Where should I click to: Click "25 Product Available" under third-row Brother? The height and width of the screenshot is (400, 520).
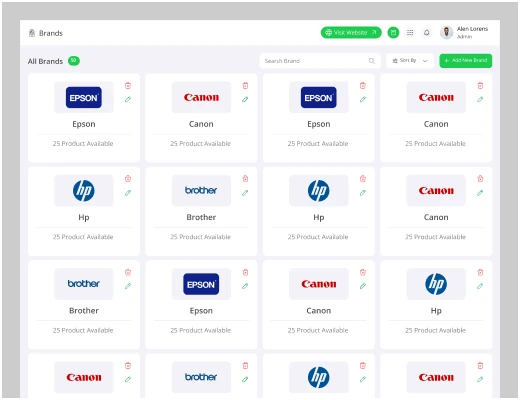(83, 330)
